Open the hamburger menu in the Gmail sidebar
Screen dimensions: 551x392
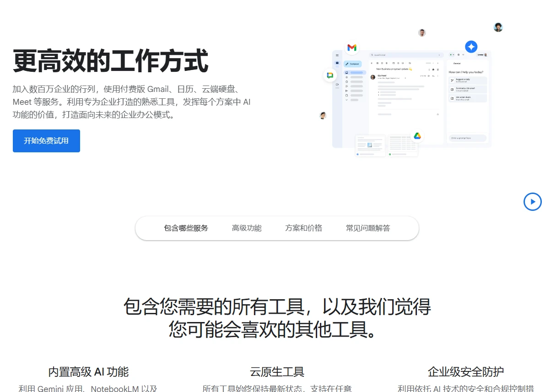click(337, 55)
